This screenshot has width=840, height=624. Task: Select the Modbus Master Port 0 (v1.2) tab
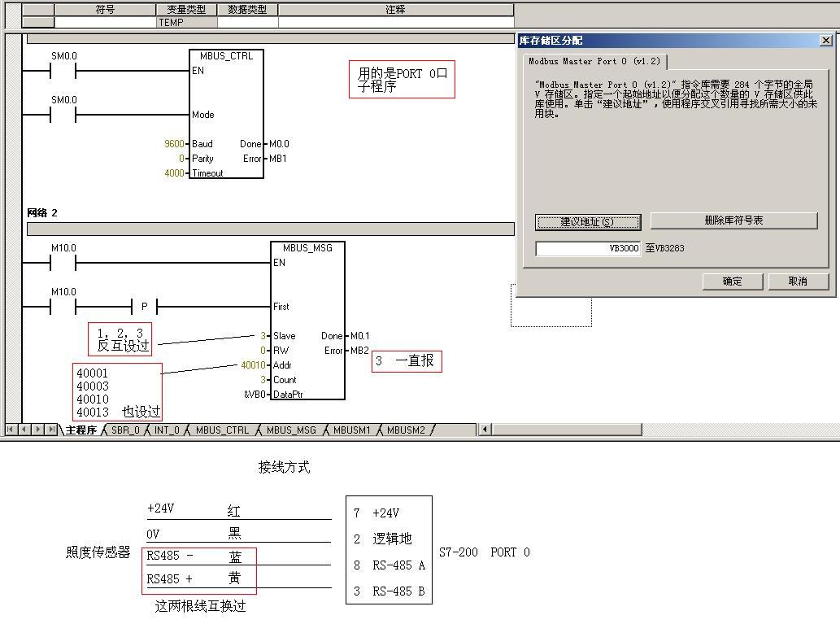(x=594, y=62)
